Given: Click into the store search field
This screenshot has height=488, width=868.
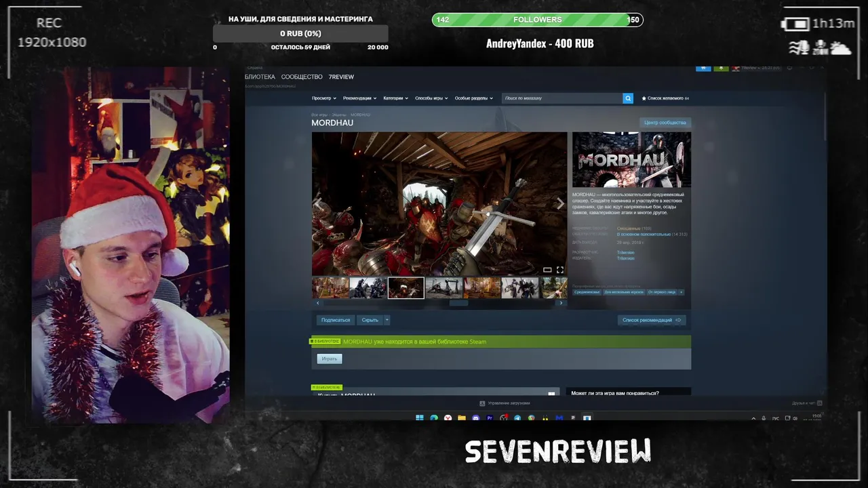Looking at the screenshot, I should (562, 98).
